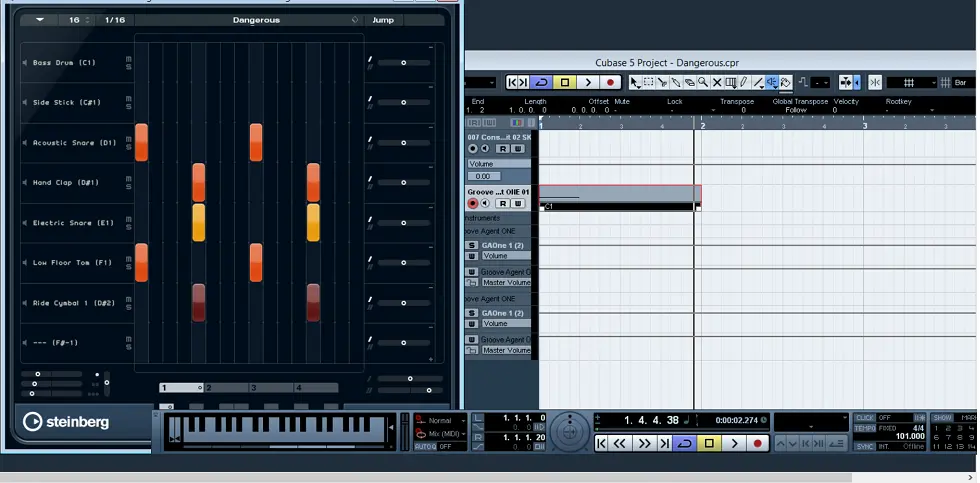980x483 pixels.
Task: Jump to marker 7 in transport
Action: pyautogui.click(x=948, y=437)
